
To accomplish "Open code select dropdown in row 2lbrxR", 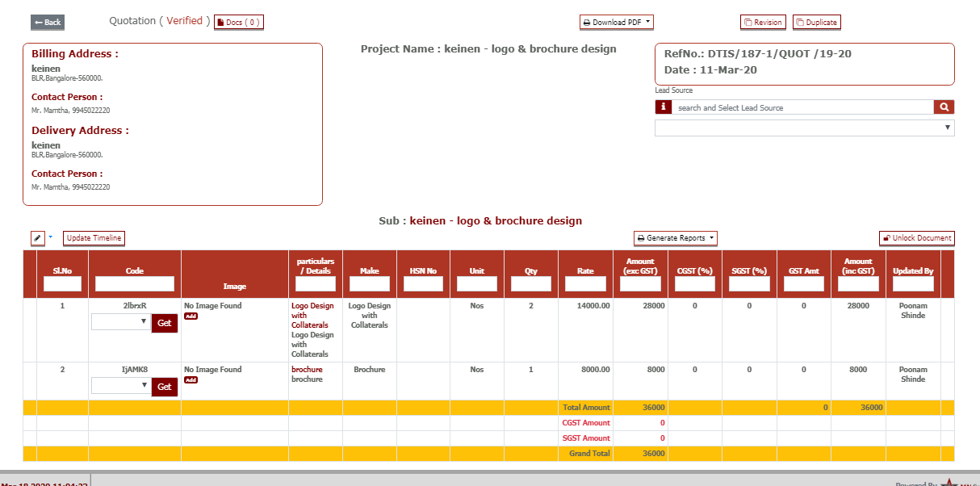I will tap(121, 321).
